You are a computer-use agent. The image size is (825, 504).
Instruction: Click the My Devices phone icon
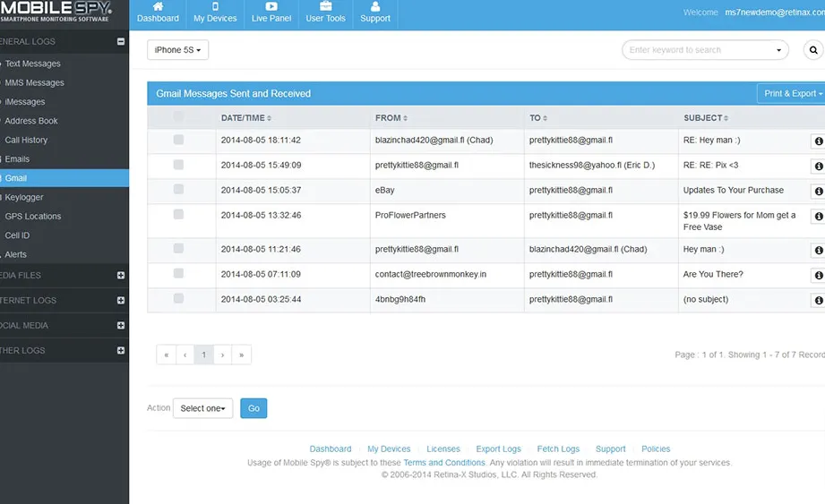pyautogui.click(x=215, y=6)
